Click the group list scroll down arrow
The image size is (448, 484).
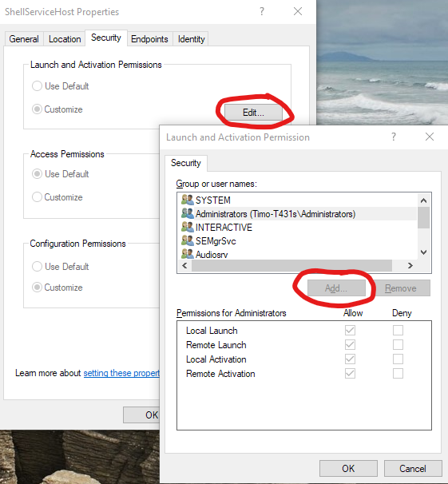pyautogui.click(x=423, y=252)
